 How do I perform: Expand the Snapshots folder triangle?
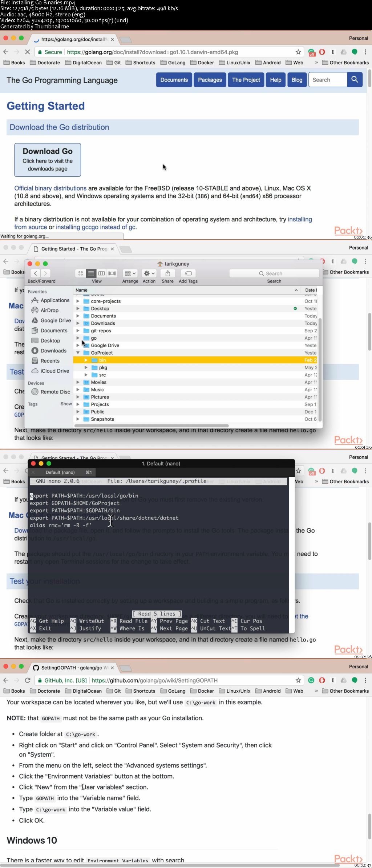tap(78, 419)
